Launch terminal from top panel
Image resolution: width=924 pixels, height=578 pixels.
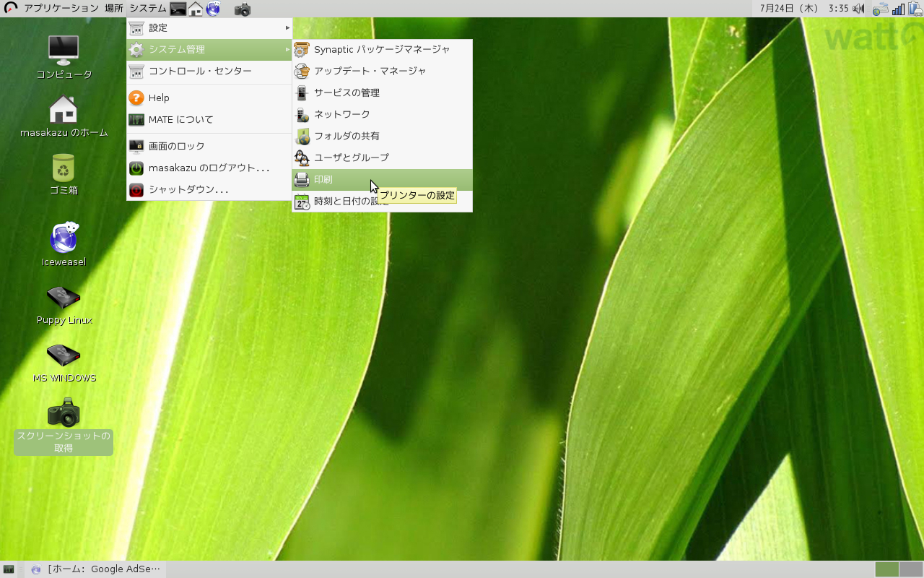pos(178,9)
